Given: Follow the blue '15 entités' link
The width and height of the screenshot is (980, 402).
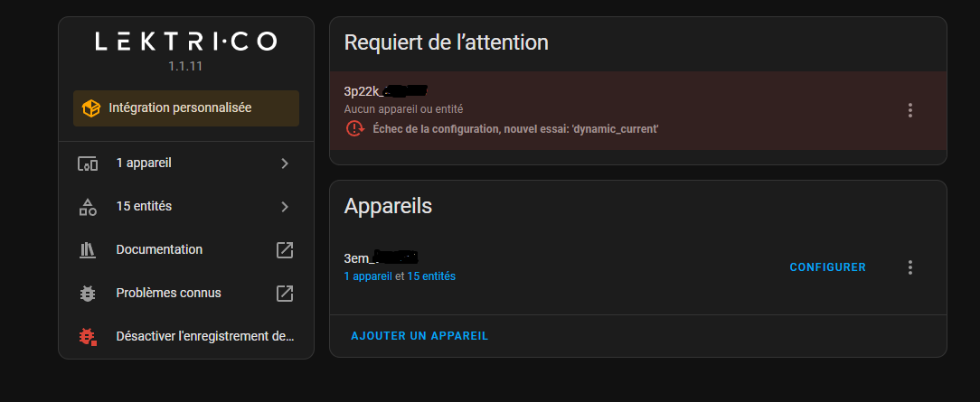Looking at the screenshot, I should pos(431,276).
